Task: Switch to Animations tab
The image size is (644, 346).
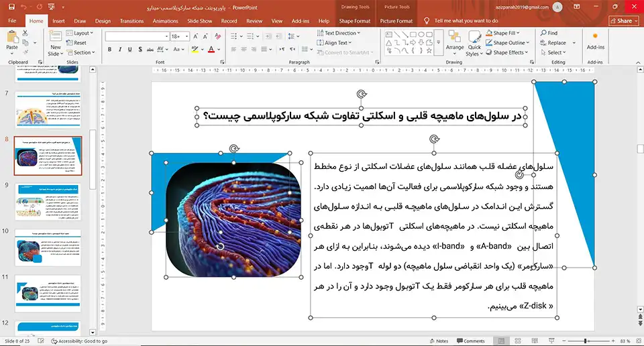Action: 165,21
